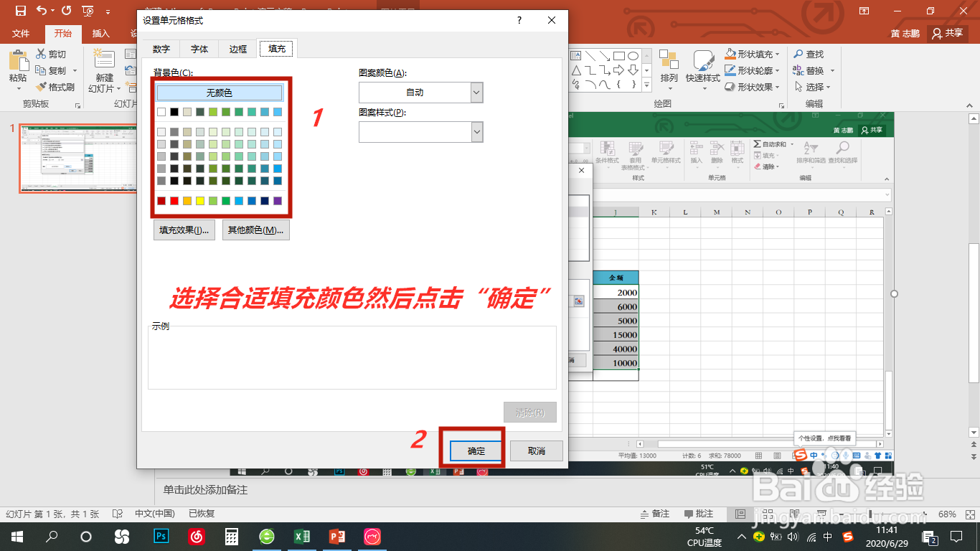Open More Colors (其他颜色) dialog
980x551 pixels.
(x=256, y=230)
